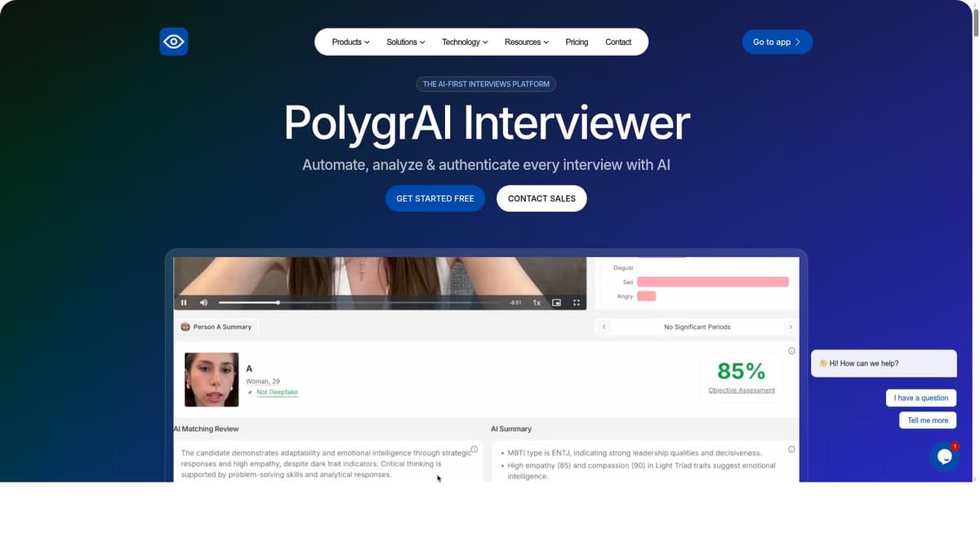This screenshot has width=980, height=551.
Task: Select Pricing in the navigation bar
Action: pyautogui.click(x=577, y=42)
